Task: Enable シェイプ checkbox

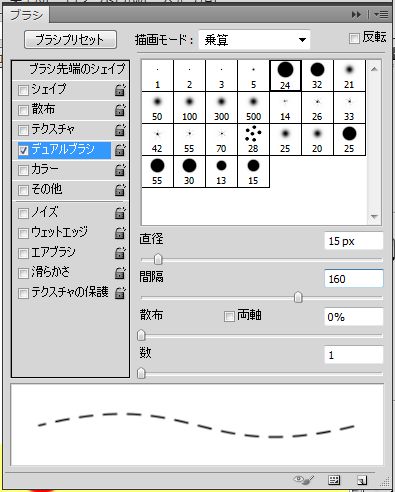Action: (23, 90)
